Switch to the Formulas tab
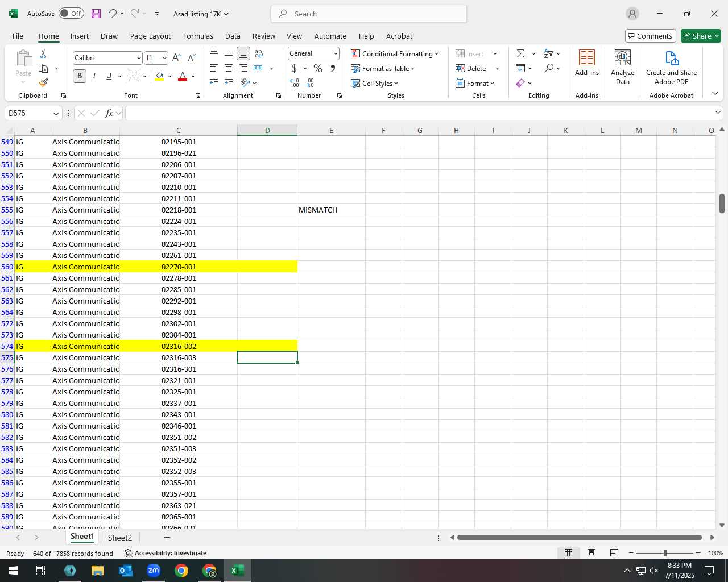Viewport: 728px width, 582px height. pyautogui.click(x=198, y=36)
